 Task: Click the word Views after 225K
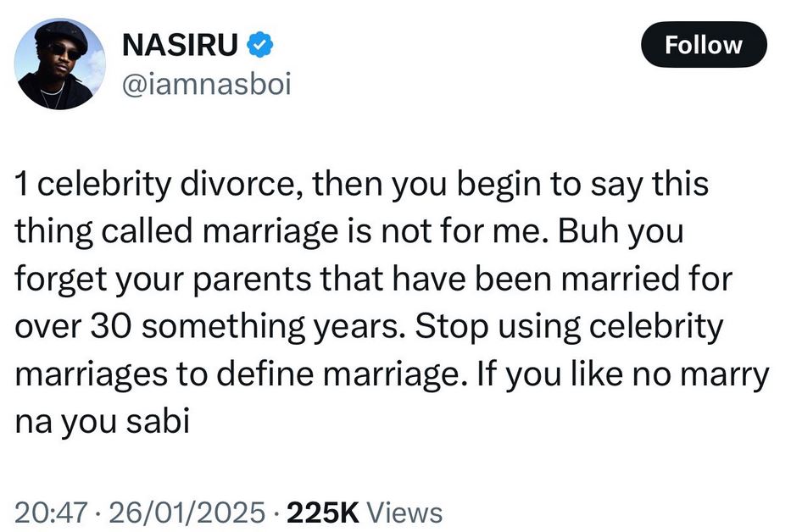[x=407, y=512]
